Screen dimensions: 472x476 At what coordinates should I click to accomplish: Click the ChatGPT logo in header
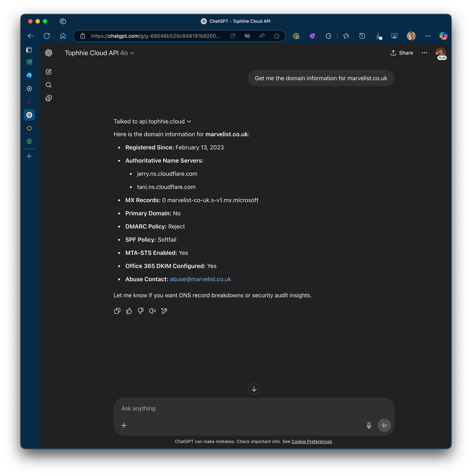[x=49, y=53]
